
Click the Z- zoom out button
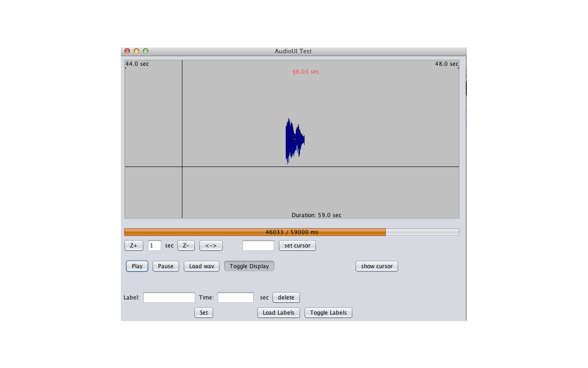click(186, 246)
